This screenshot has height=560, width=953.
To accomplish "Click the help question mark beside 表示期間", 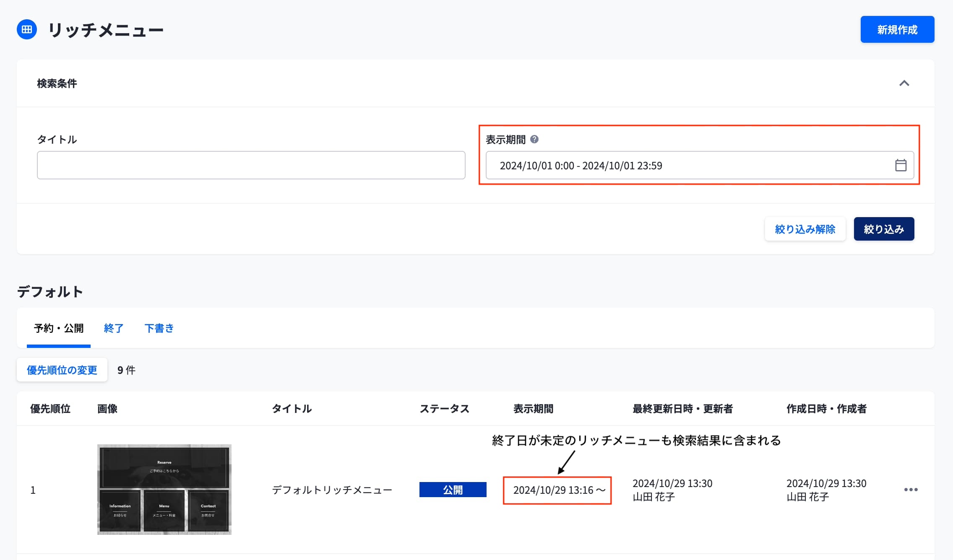I will [x=534, y=139].
